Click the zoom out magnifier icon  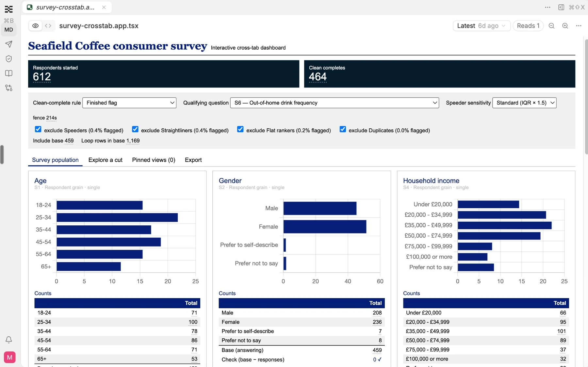click(x=551, y=26)
